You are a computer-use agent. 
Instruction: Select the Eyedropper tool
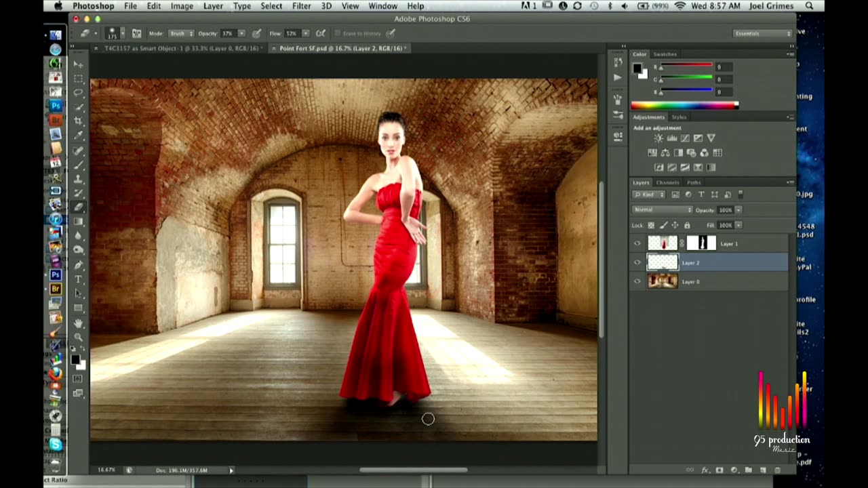[x=79, y=136]
